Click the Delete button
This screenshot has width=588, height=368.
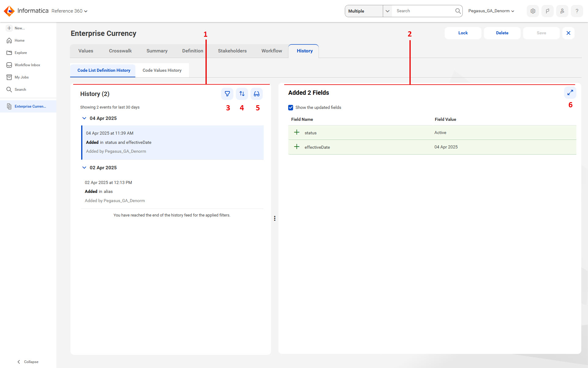(x=502, y=33)
